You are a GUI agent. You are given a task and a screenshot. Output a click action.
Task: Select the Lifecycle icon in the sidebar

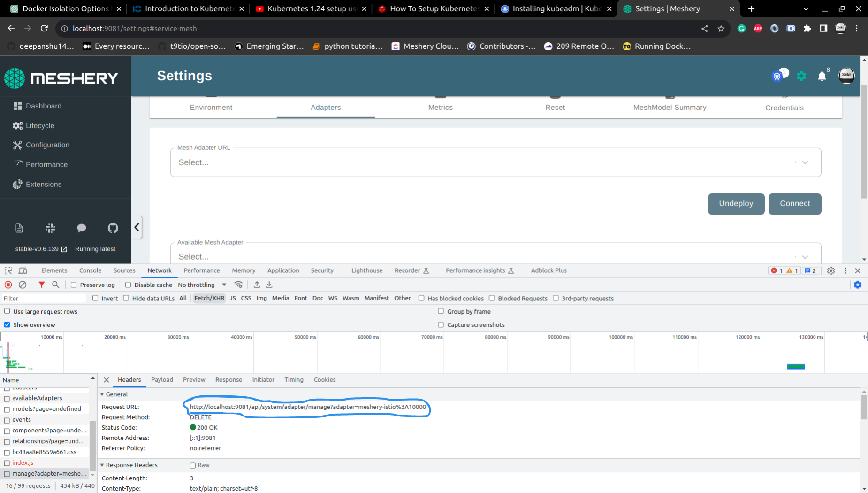(x=17, y=125)
